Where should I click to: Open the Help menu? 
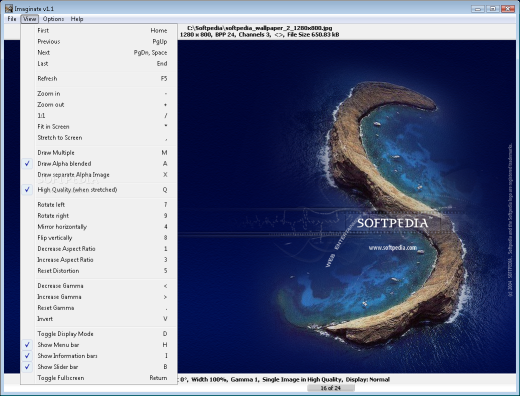(77, 19)
